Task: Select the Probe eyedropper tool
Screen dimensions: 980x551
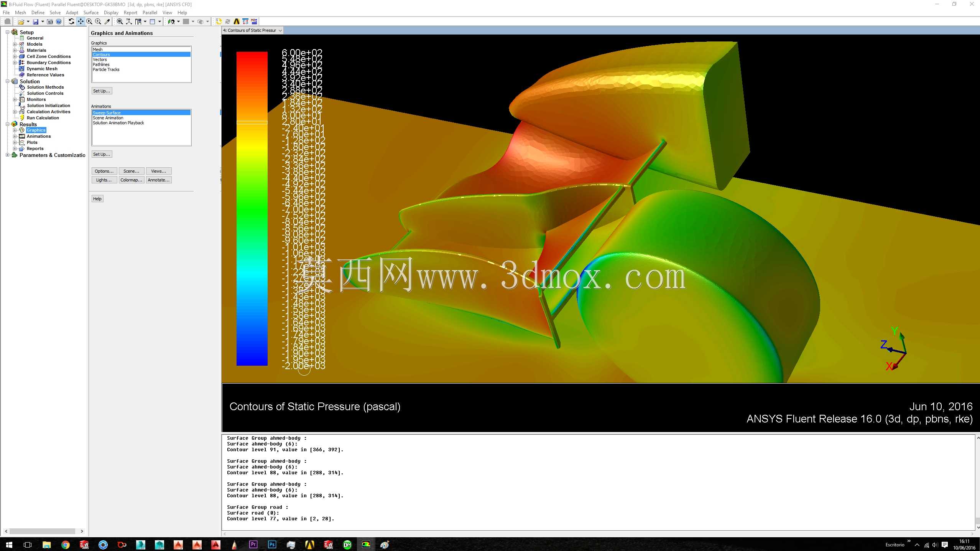Action: click(107, 21)
